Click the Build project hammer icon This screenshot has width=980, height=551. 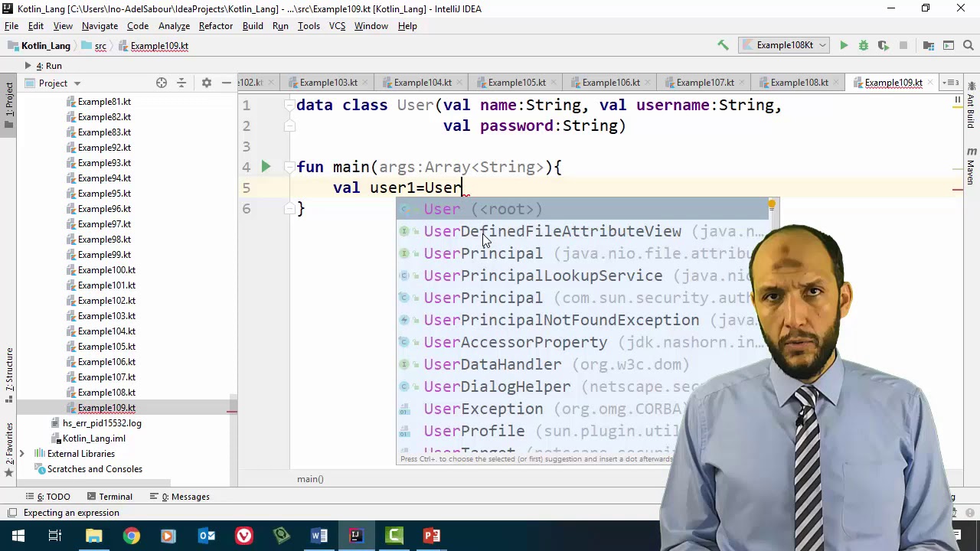pyautogui.click(x=723, y=46)
